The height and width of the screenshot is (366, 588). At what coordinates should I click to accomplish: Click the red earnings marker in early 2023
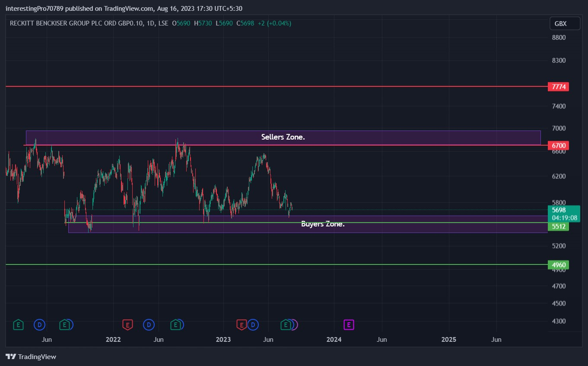[242, 324]
